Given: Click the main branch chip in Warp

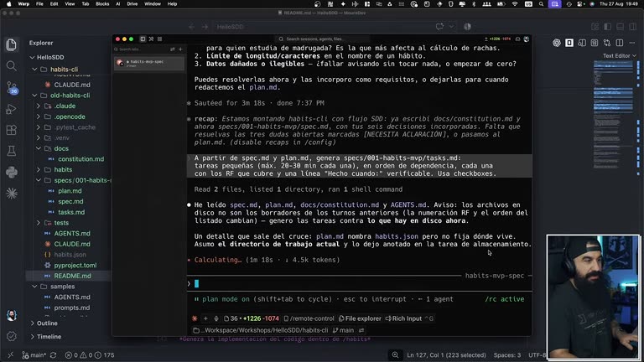Looking at the screenshot, I should click(343, 330).
